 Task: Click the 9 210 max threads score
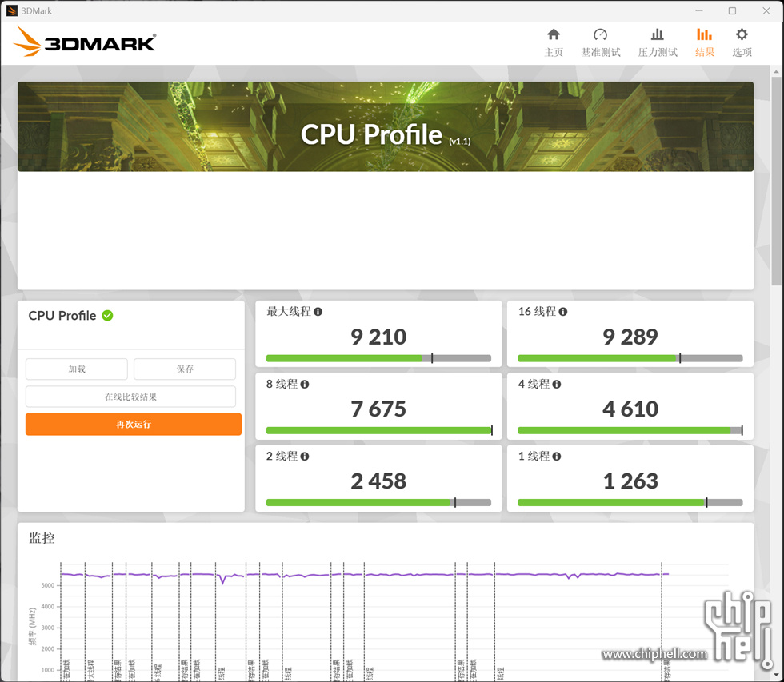(378, 337)
